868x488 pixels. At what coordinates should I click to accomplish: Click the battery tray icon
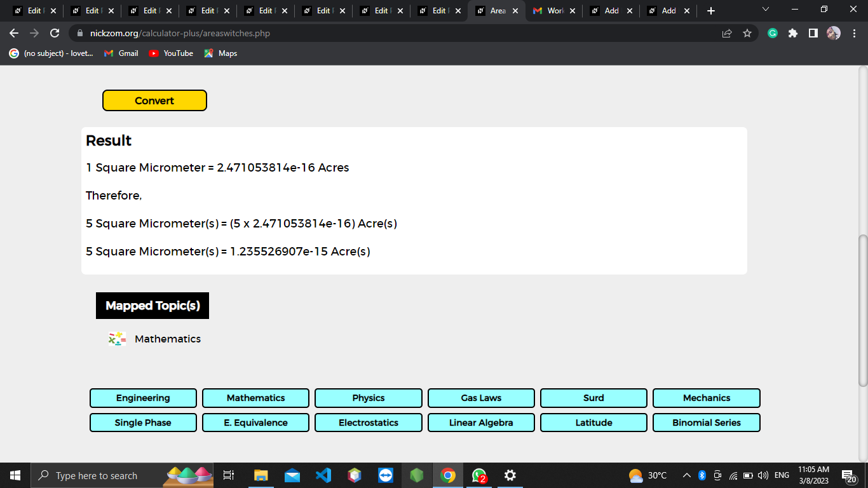click(749, 475)
